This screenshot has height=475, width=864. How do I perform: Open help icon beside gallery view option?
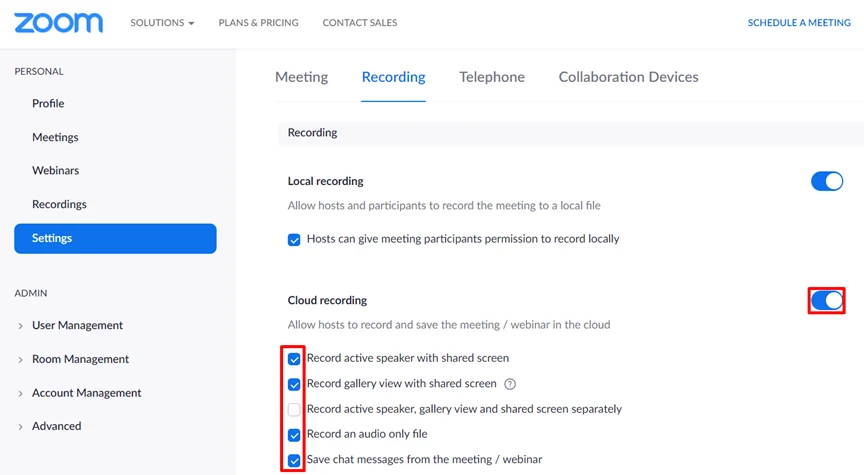coord(510,384)
